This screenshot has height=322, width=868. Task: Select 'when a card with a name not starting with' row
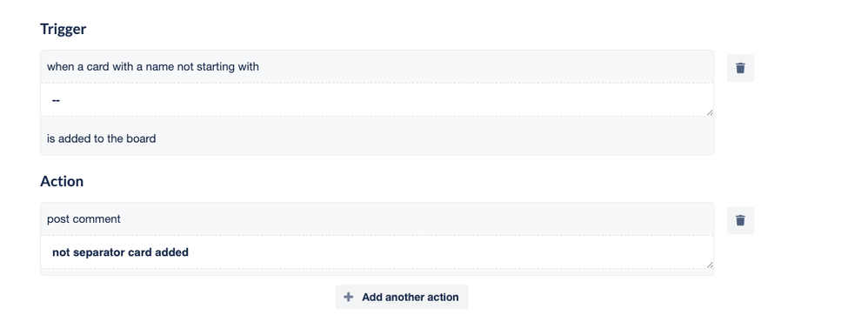pos(377,66)
